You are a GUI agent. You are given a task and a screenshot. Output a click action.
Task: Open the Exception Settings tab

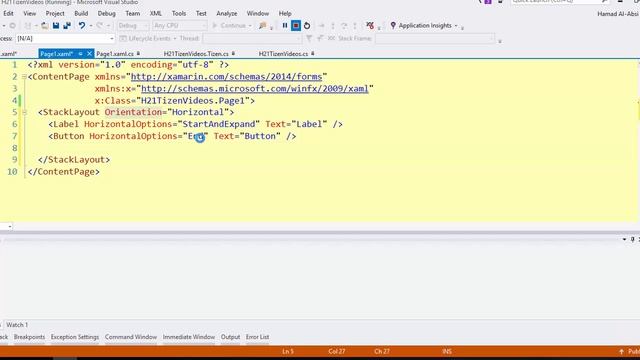click(75, 337)
